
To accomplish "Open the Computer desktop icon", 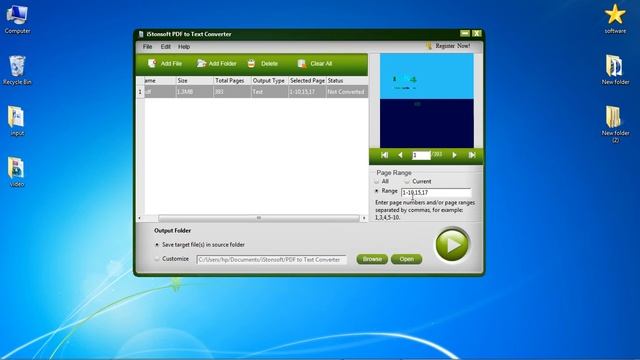I will (x=17, y=20).
